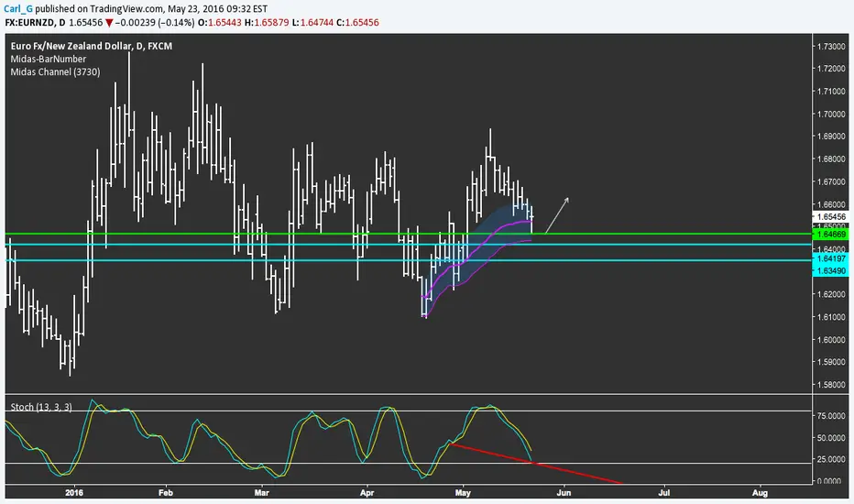The image size is (854, 504).
Task: Click the May label on time axis
Action: (463, 493)
